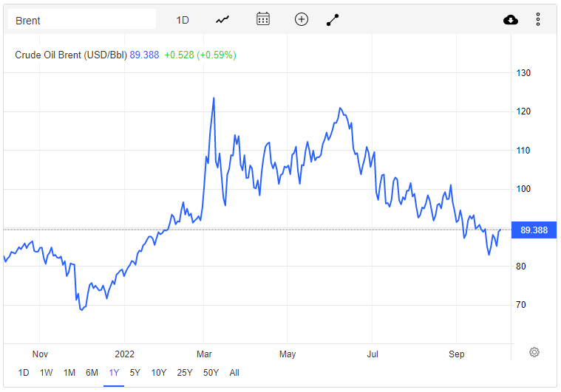561x392 pixels.
Task: Click the 120 price axis label
Action: coord(523,111)
